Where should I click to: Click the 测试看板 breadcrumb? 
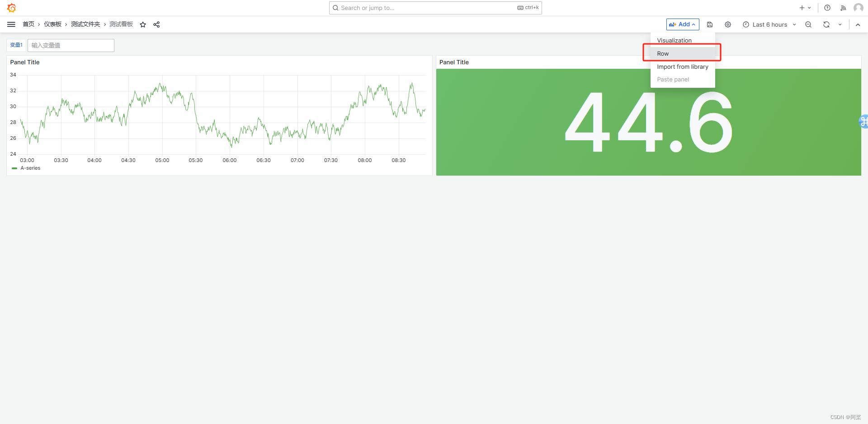[121, 24]
